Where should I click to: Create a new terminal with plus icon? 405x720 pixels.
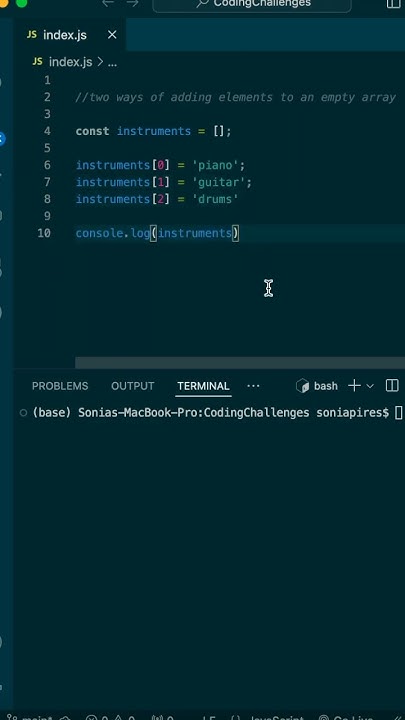click(x=354, y=386)
